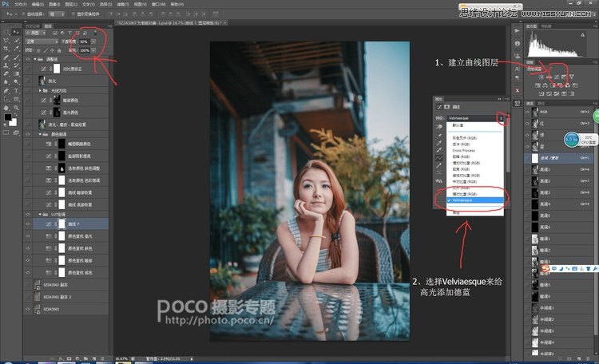Toggle visibility of the LUT group
Screen dimensions: 599x364
(x=27, y=214)
